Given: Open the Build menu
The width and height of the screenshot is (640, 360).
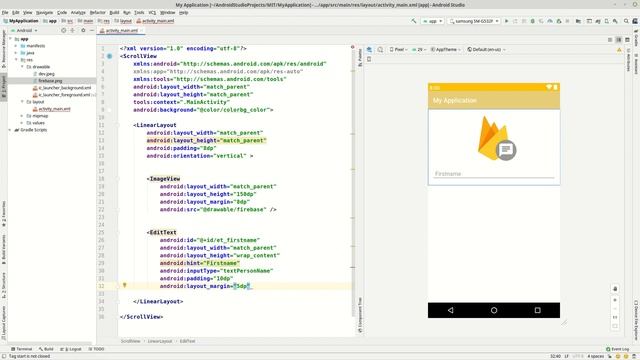Looking at the screenshot, I should point(114,13).
